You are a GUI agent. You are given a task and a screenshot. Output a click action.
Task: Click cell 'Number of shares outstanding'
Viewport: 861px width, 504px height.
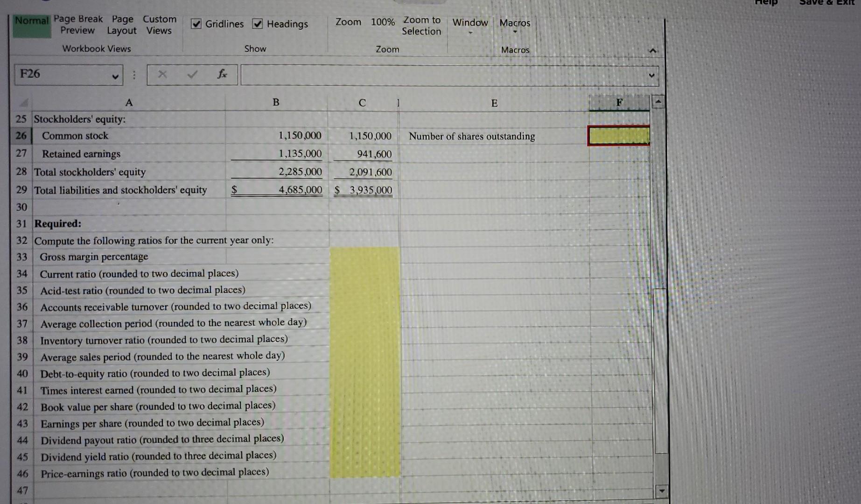pos(495,136)
